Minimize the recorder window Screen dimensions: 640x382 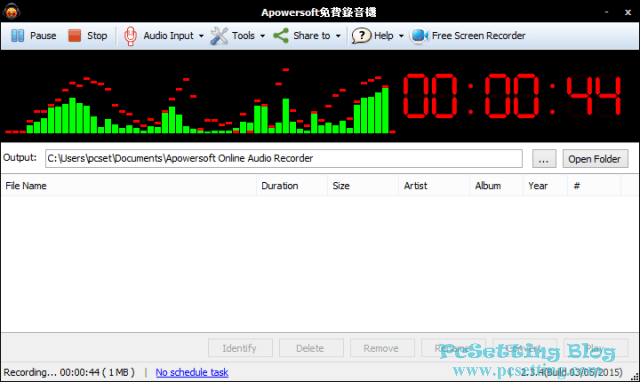pyautogui.click(x=607, y=12)
